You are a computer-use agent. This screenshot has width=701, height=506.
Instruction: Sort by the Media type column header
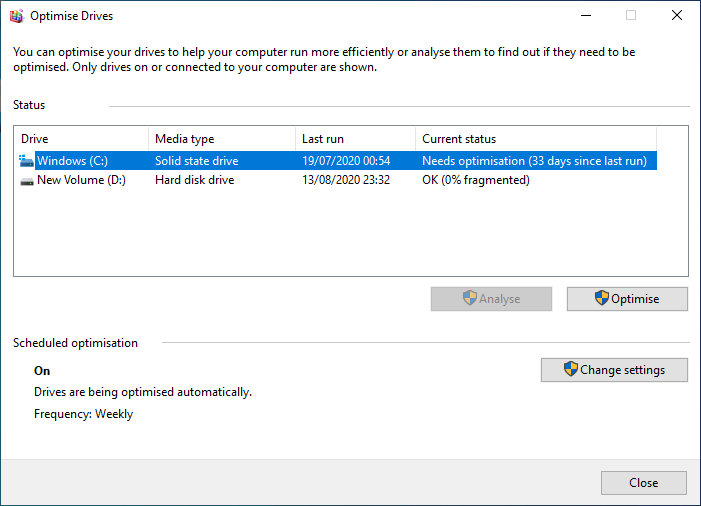(x=222, y=139)
